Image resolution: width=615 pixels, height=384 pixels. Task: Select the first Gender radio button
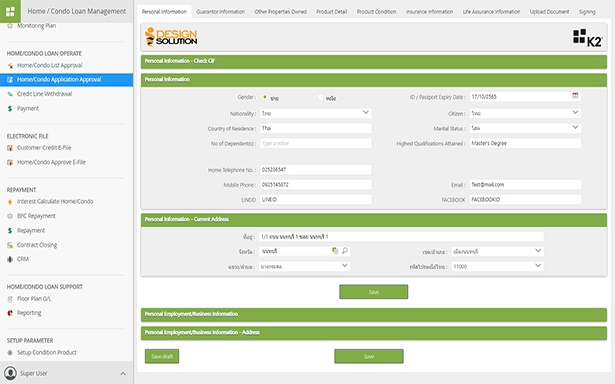(265, 97)
